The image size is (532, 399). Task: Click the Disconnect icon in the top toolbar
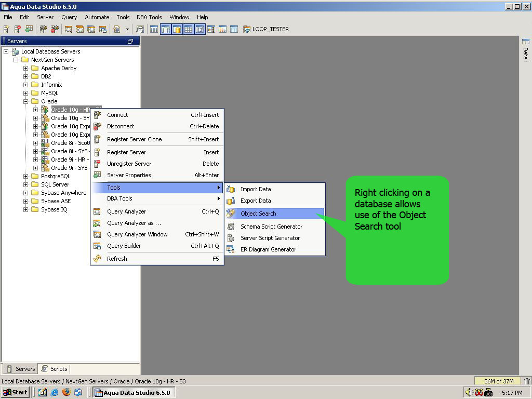click(55, 29)
